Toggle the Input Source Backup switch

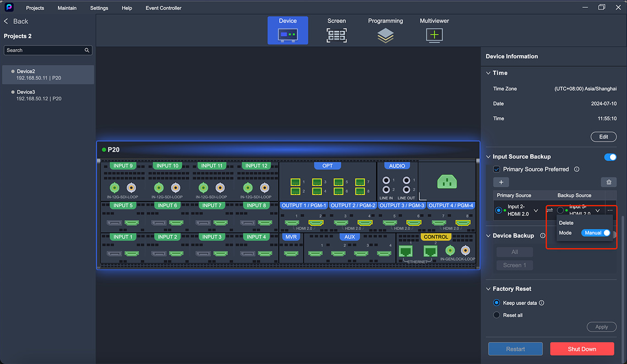[610, 157]
